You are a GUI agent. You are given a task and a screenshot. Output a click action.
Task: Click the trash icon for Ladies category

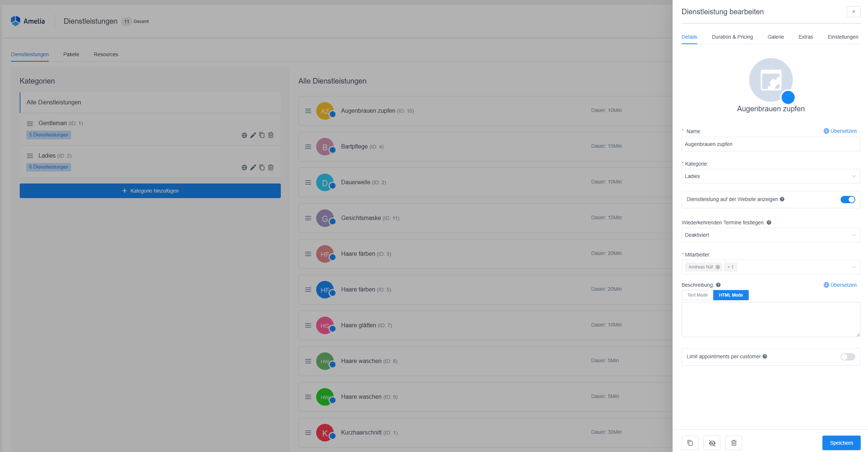[x=271, y=167]
